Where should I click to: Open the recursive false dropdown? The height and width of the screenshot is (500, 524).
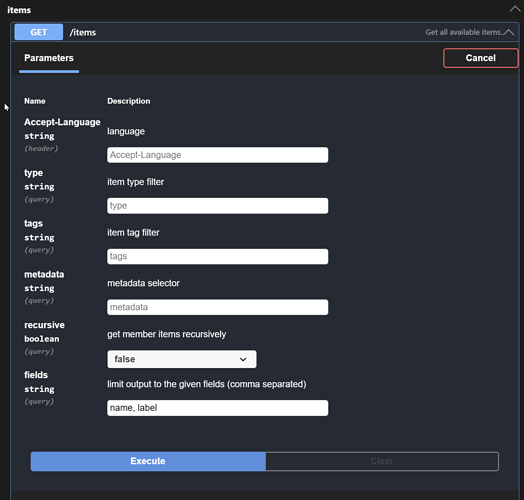[x=182, y=359]
